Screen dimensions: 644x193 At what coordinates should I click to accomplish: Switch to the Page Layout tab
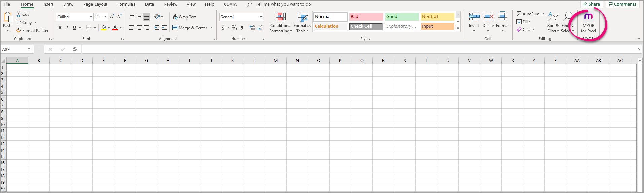pos(95,4)
